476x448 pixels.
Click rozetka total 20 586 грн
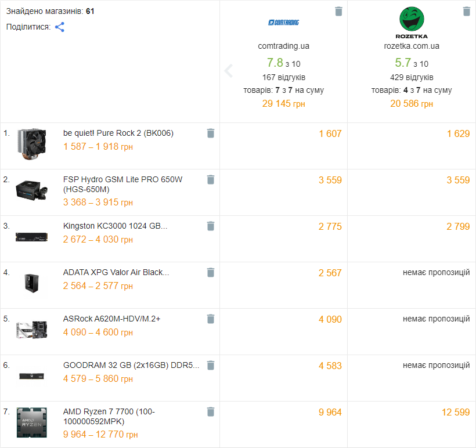(412, 104)
